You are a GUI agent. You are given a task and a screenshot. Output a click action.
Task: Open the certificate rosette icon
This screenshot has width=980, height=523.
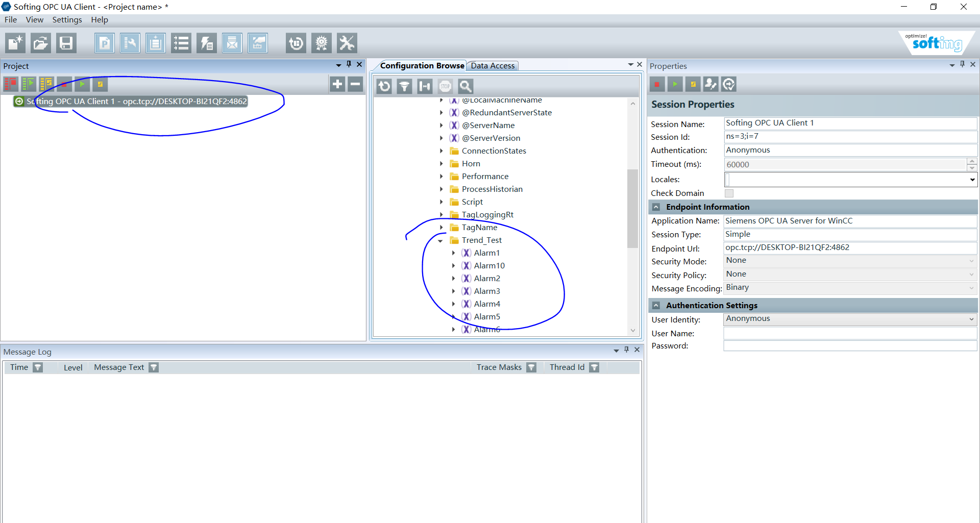(x=322, y=43)
